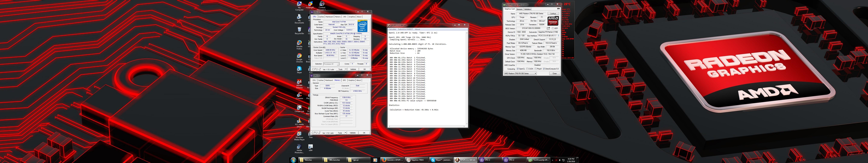Switch to Skype taskbar item
This screenshot has width=868, height=163.
point(441,160)
